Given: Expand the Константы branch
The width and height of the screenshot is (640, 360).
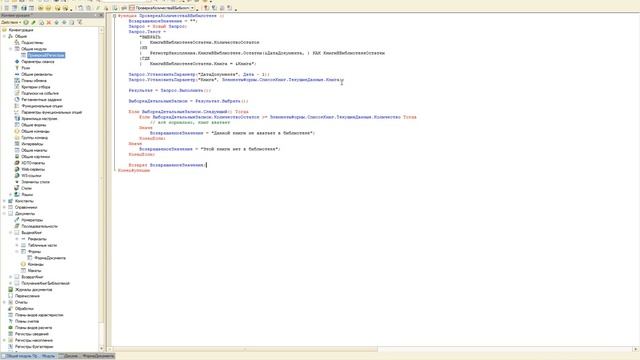Looking at the screenshot, I should click(x=4, y=201).
